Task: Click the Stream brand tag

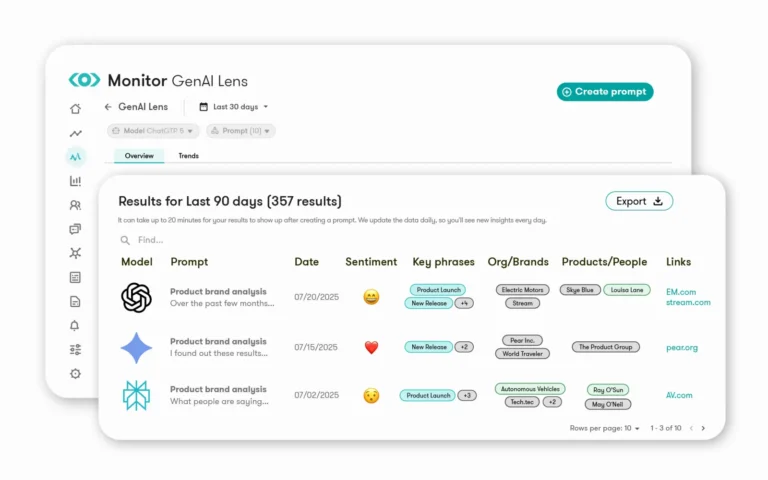Action: pos(523,303)
